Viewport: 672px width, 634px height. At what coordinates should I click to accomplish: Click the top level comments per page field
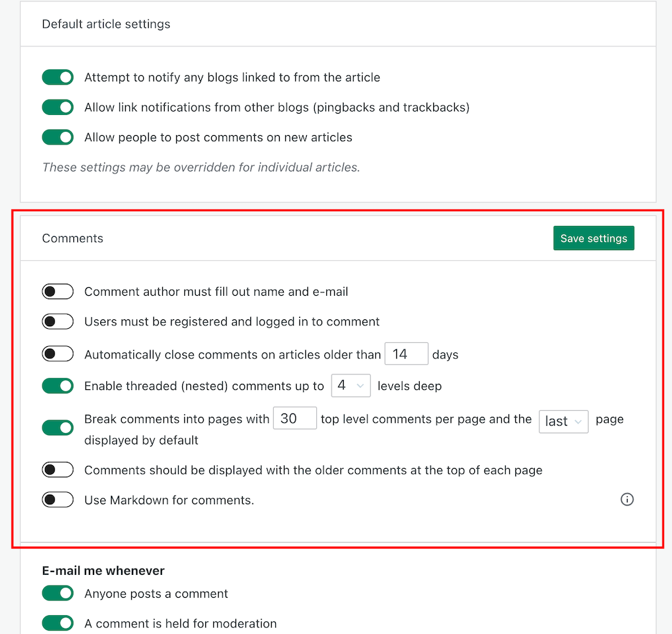click(x=295, y=418)
